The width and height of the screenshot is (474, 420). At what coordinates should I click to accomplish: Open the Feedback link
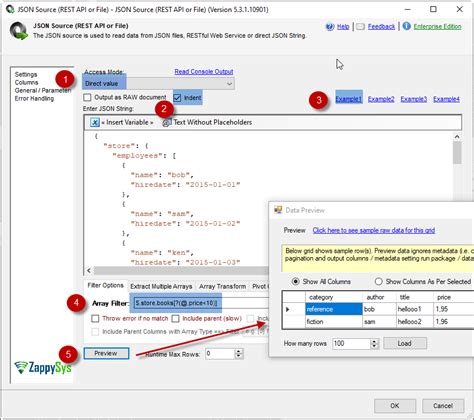[x=381, y=27]
